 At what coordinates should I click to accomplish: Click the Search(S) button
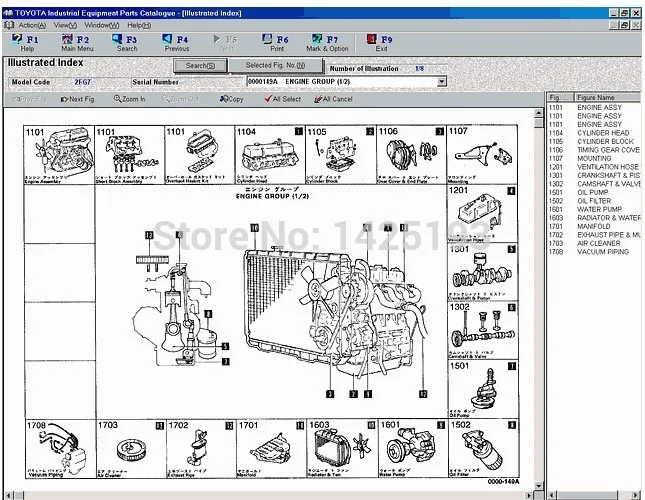(200, 65)
